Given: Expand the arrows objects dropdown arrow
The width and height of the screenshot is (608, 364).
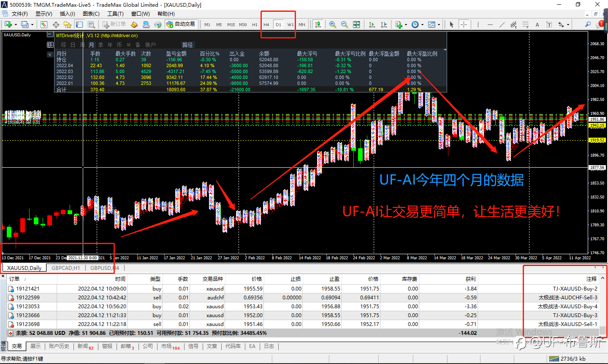Looking at the screenshot, I should pos(568,24).
